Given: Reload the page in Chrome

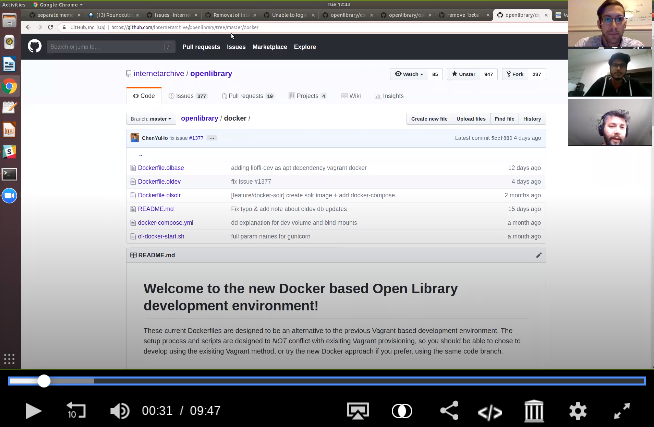Looking at the screenshot, I should (x=50, y=27).
